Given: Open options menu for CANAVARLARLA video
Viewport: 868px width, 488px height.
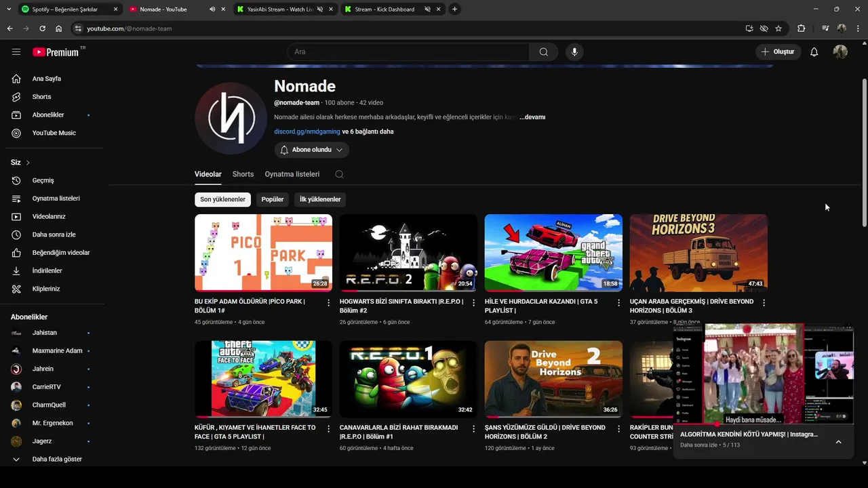Looking at the screenshot, I should pos(474,429).
